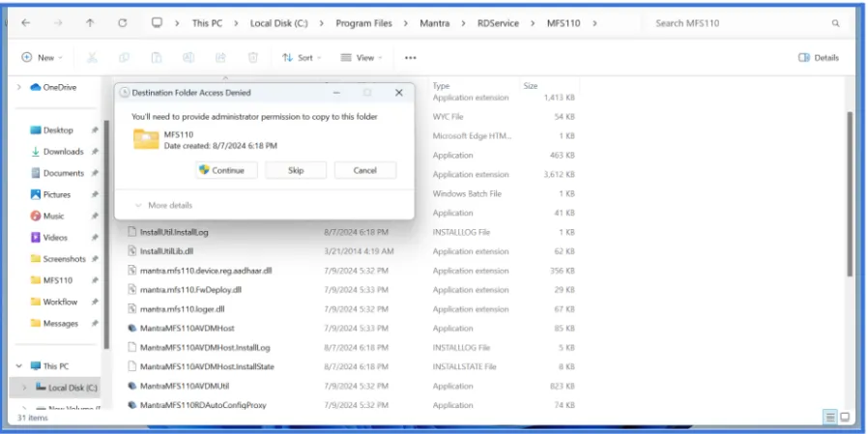This screenshot has width=868, height=434.
Task: Click the Paste icon in toolbar
Action: pos(157,58)
